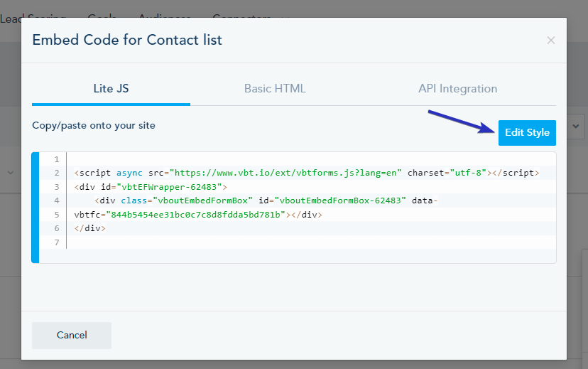Click the Edit Style button
This screenshot has height=369, width=588.
point(527,132)
